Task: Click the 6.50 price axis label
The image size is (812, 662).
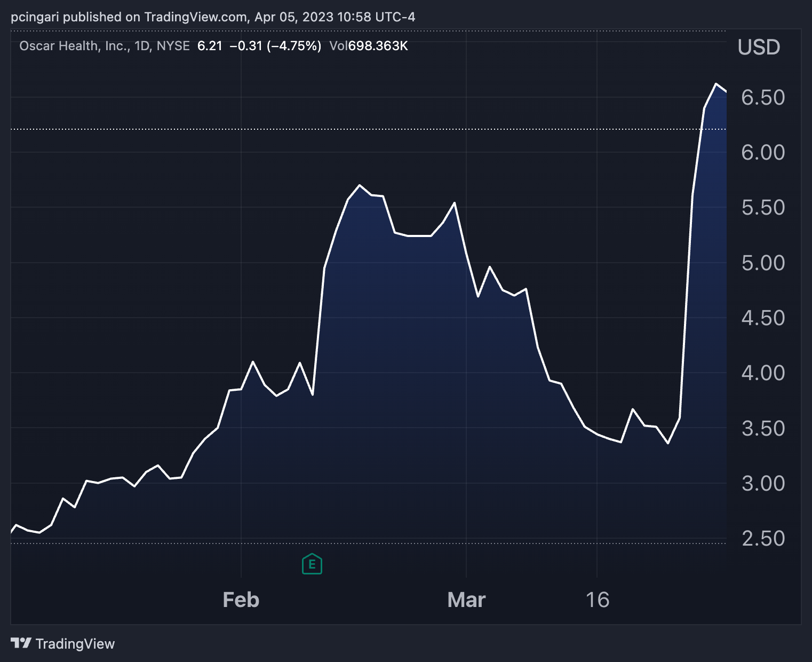Action: (x=763, y=97)
